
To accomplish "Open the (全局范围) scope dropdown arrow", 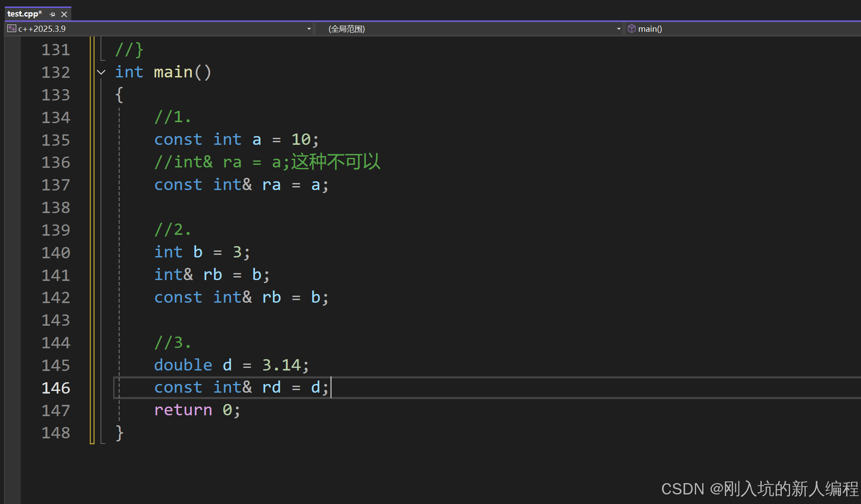I will pos(619,29).
